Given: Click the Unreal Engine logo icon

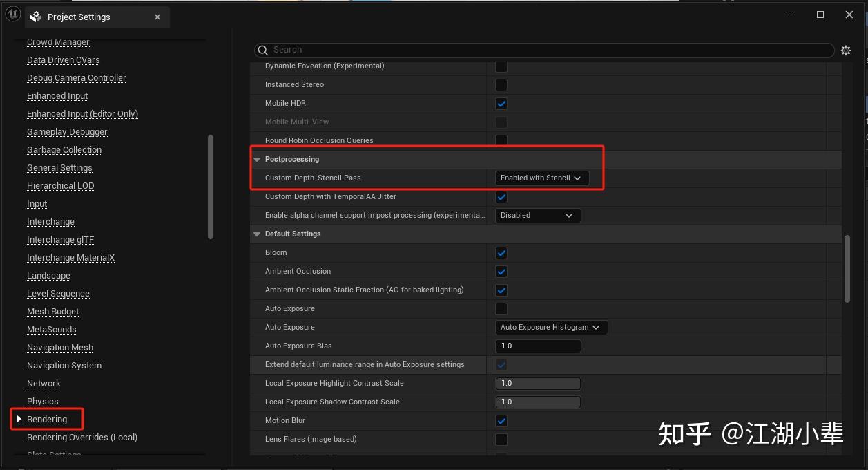Looking at the screenshot, I should [12, 16].
